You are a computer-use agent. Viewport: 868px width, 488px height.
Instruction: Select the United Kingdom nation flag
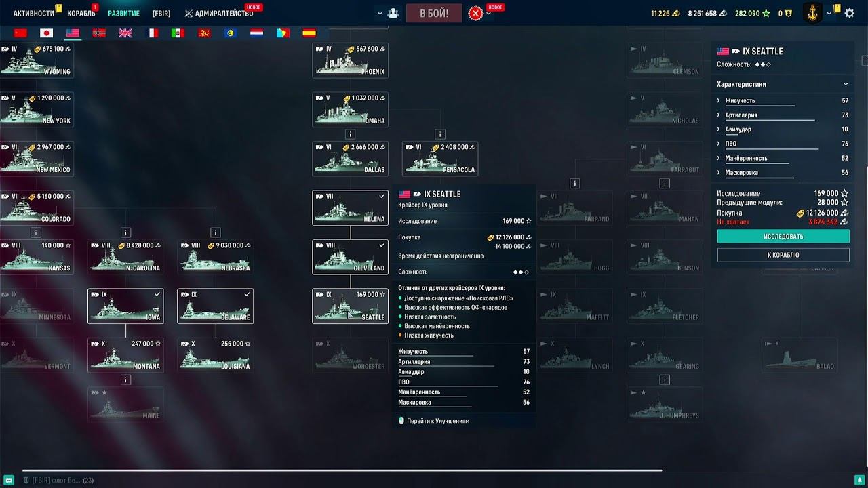125,33
